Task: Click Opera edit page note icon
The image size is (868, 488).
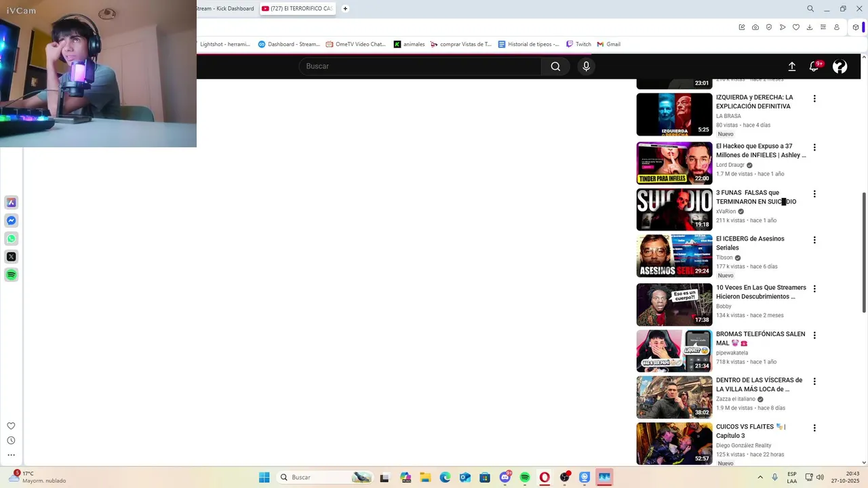Action: 742,27
